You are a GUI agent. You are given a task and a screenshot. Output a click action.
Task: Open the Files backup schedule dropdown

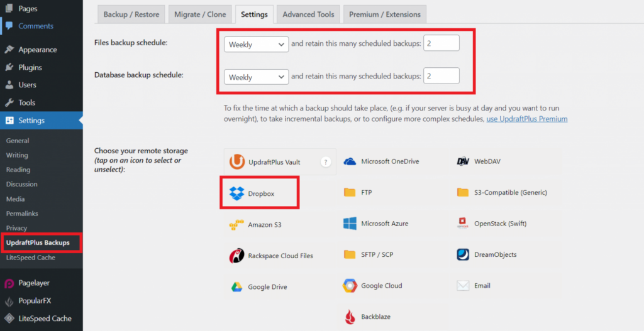coord(257,45)
